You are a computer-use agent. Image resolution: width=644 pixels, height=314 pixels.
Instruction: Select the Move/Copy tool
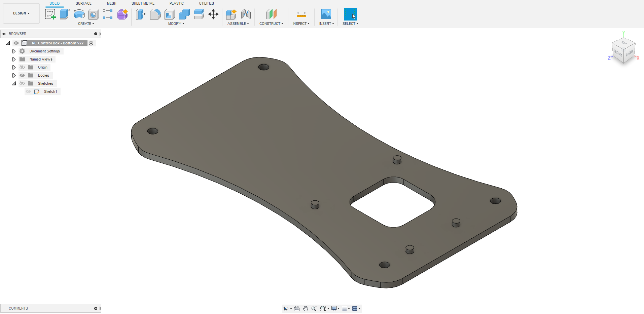click(x=213, y=14)
